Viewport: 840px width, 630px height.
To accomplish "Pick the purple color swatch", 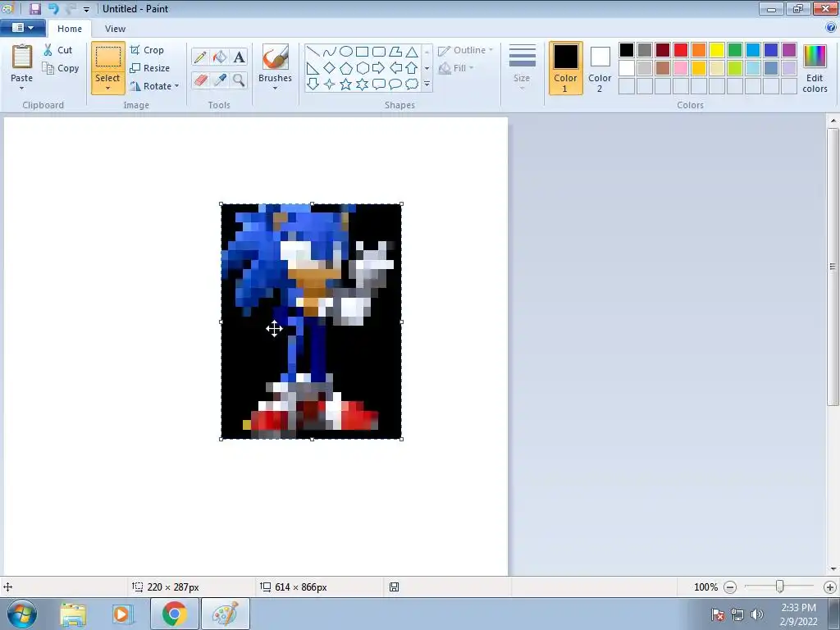I will tap(789, 50).
